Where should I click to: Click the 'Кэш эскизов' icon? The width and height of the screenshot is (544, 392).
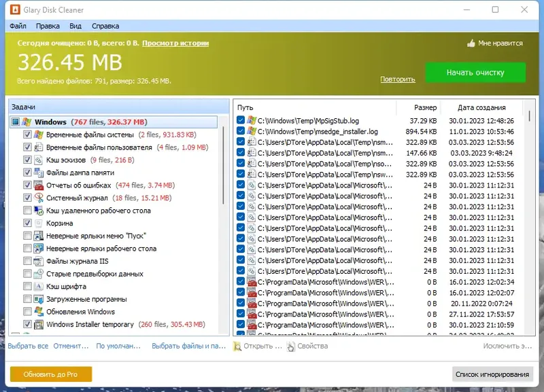[39, 160]
